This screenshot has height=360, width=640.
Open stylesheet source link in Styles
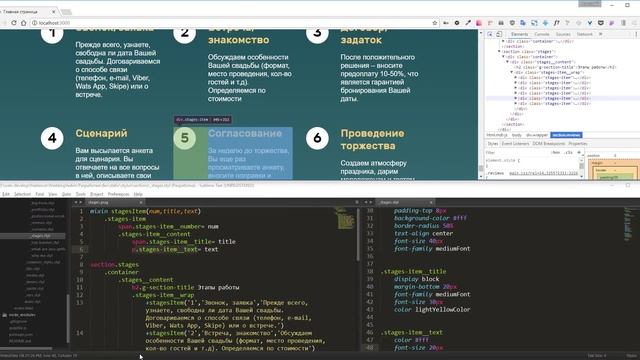[x=543, y=173]
